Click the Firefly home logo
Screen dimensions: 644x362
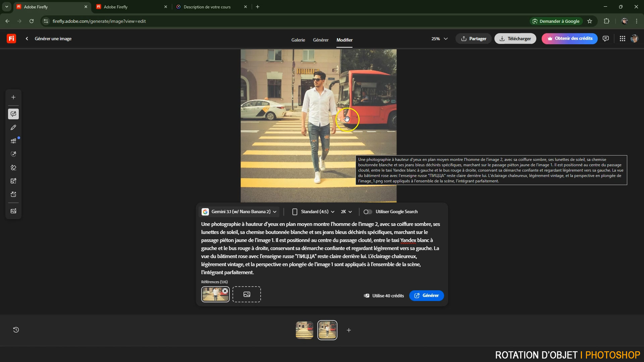coord(11,39)
